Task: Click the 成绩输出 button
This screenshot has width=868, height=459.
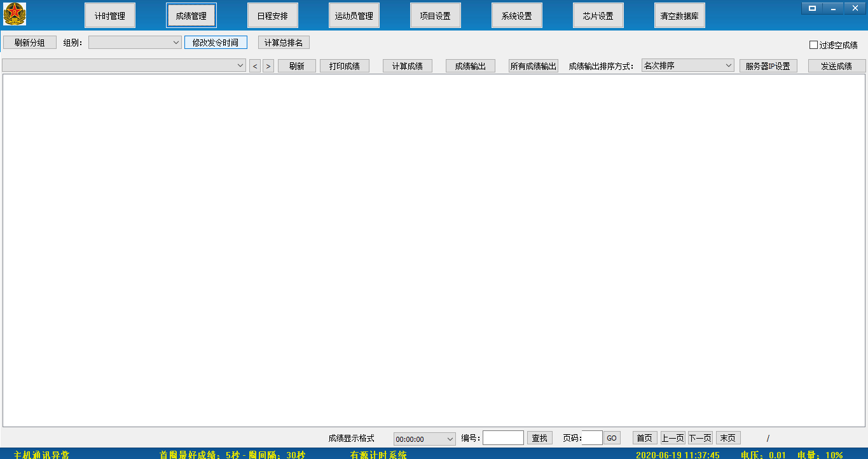Action: (x=471, y=66)
